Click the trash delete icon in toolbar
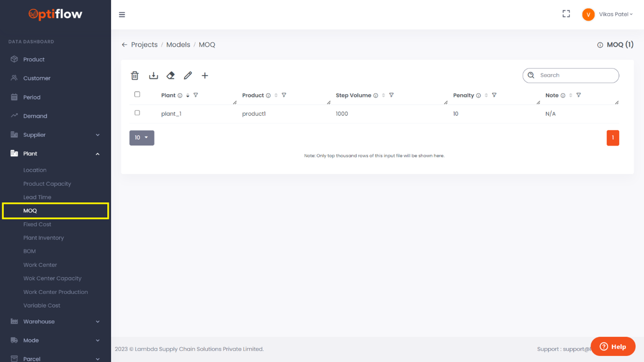The image size is (644, 362). [x=135, y=76]
